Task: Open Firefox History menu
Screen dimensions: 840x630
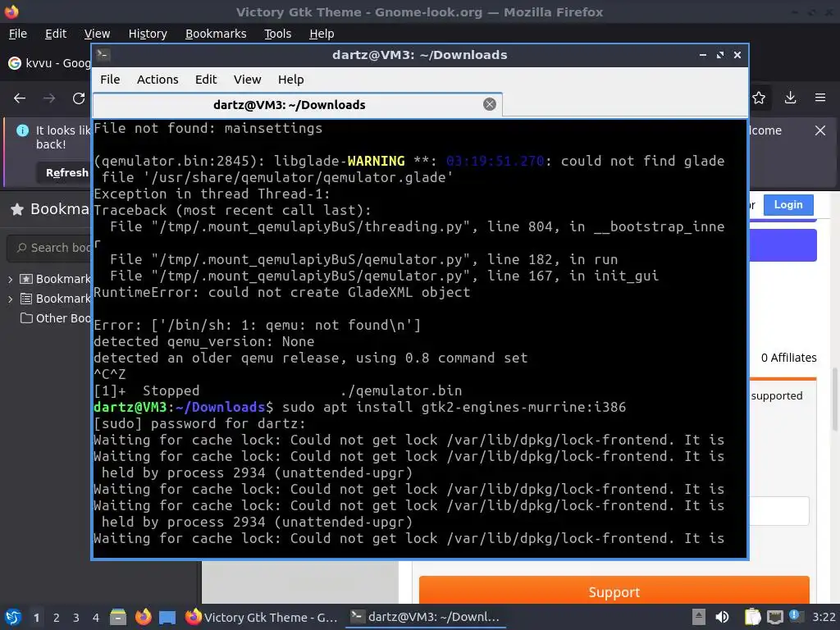Action: click(148, 34)
